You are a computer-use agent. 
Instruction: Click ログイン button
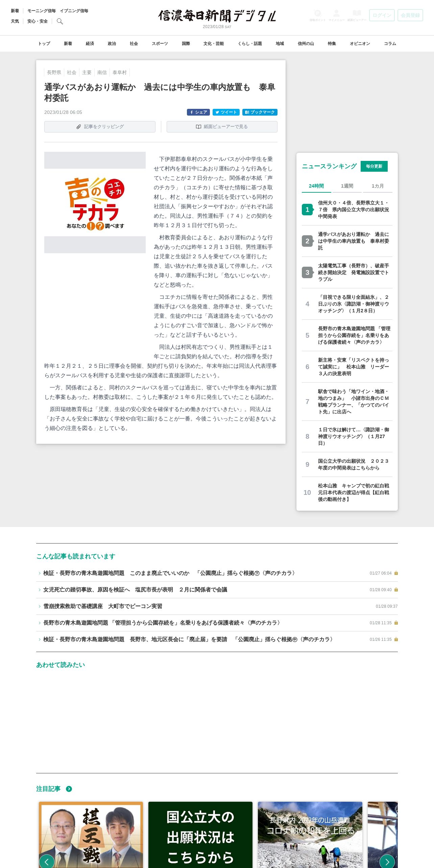[x=382, y=15]
